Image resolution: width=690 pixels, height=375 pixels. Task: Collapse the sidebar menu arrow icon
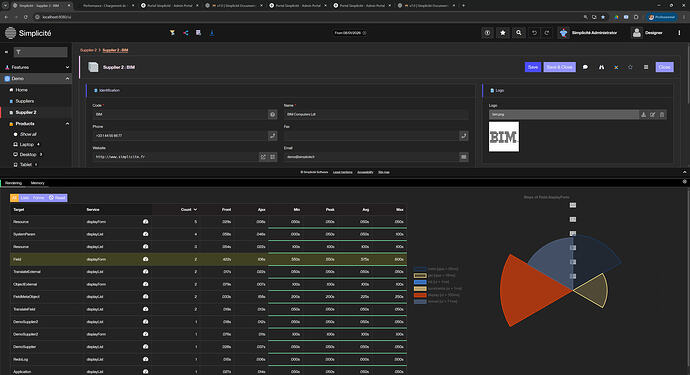pos(6,52)
